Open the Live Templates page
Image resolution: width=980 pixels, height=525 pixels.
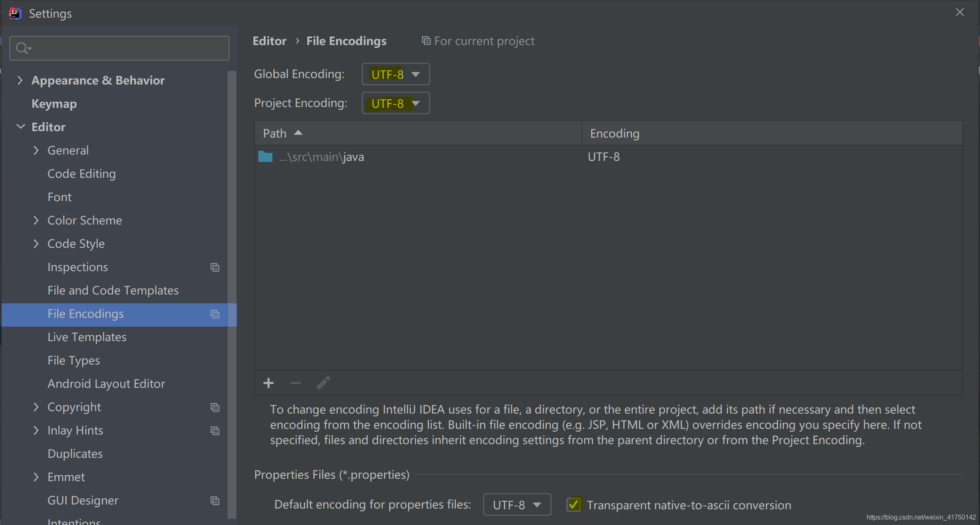(87, 337)
